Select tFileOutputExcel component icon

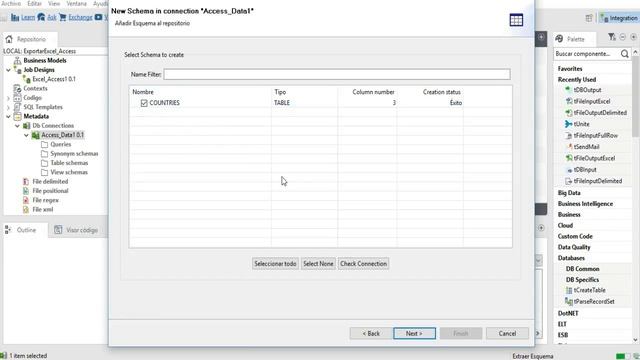pos(568,158)
